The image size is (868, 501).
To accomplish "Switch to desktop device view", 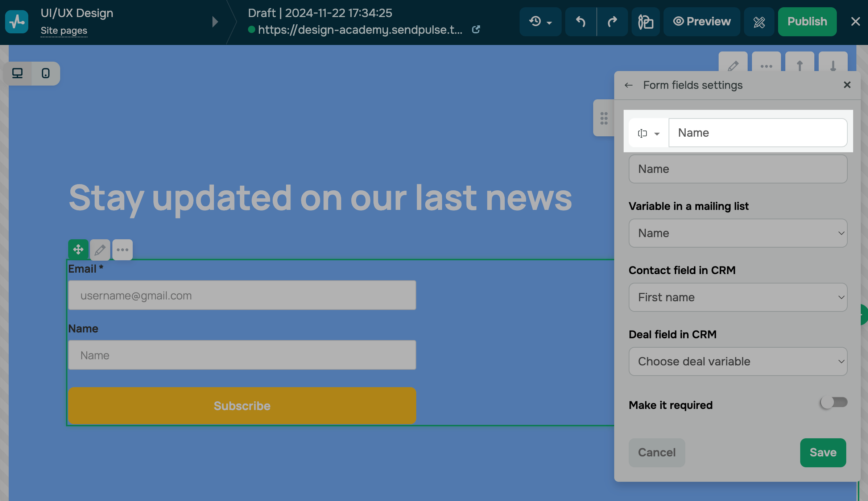I will click(17, 73).
